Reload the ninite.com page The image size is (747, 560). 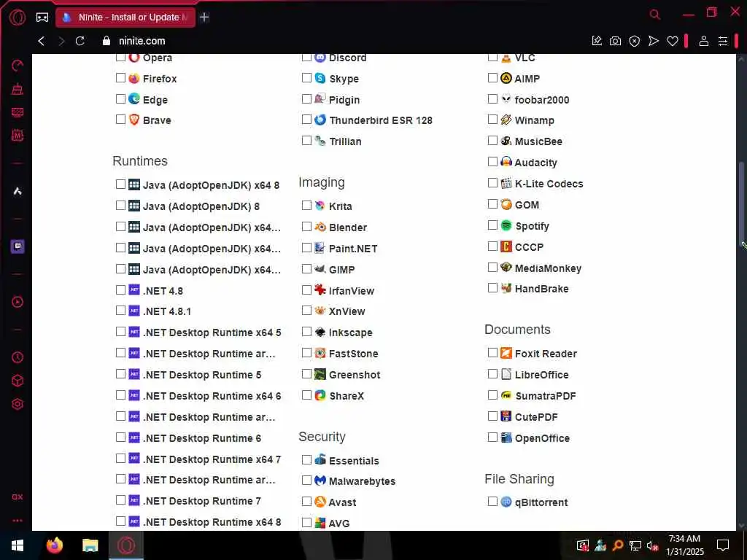click(x=80, y=41)
